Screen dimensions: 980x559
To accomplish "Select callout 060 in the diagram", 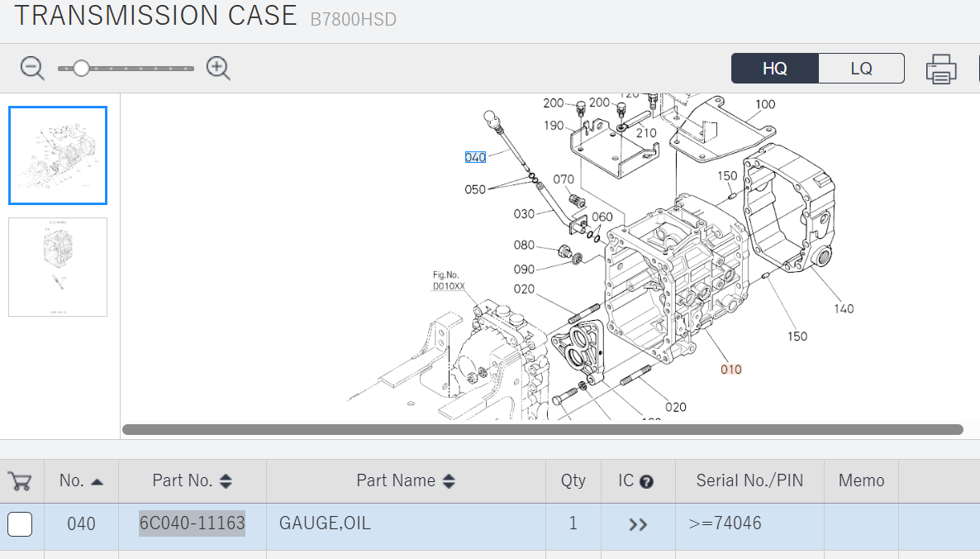I will [x=602, y=217].
